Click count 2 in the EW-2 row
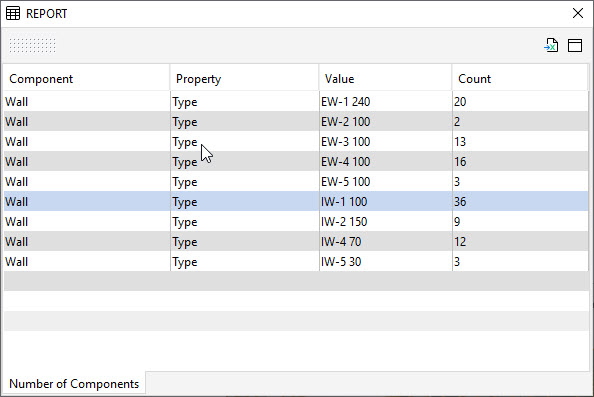594x397 pixels. [x=457, y=122]
